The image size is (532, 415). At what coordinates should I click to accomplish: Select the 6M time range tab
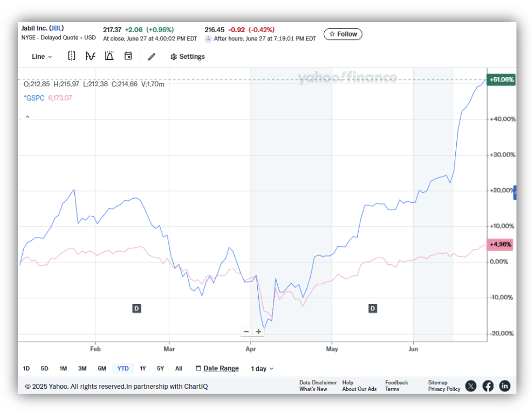102,368
